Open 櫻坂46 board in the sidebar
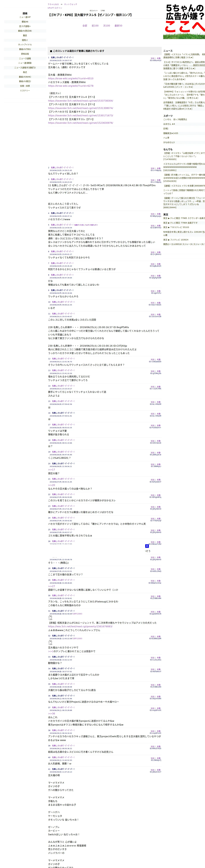This screenshot has width=205, height=868. click(x=25, y=22)
